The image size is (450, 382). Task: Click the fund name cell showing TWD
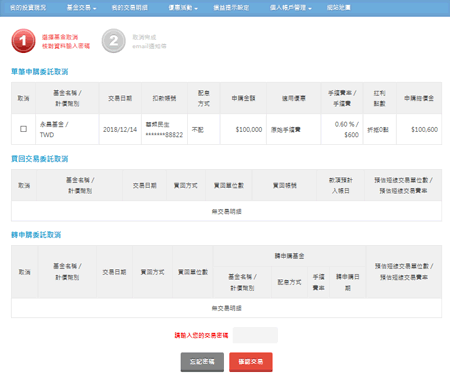pos(67,129)
